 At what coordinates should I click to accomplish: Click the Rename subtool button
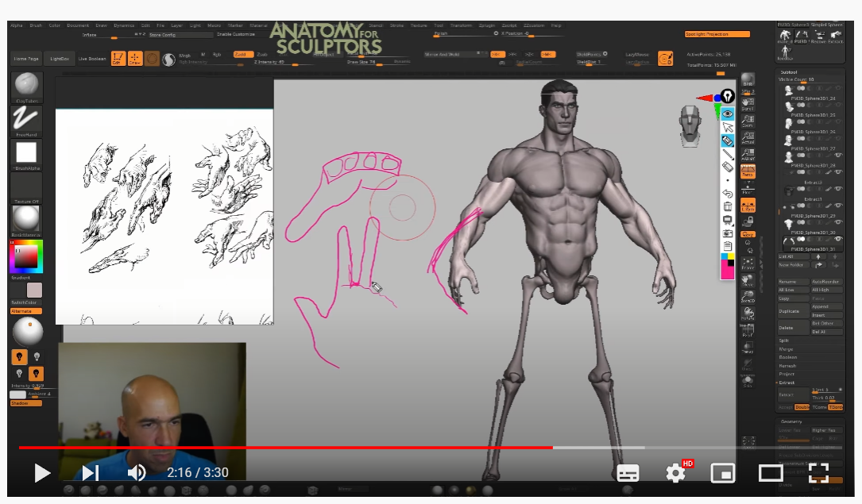click(793, 282)
